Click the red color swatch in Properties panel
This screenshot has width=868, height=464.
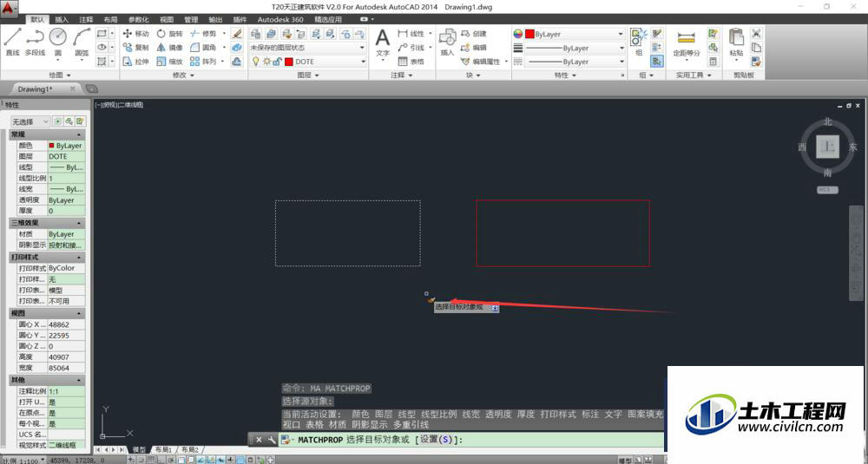click(x=529, y=34)
